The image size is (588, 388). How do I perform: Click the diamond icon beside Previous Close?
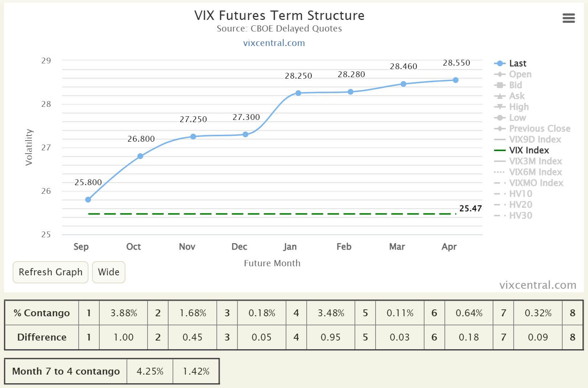(500, 129)
